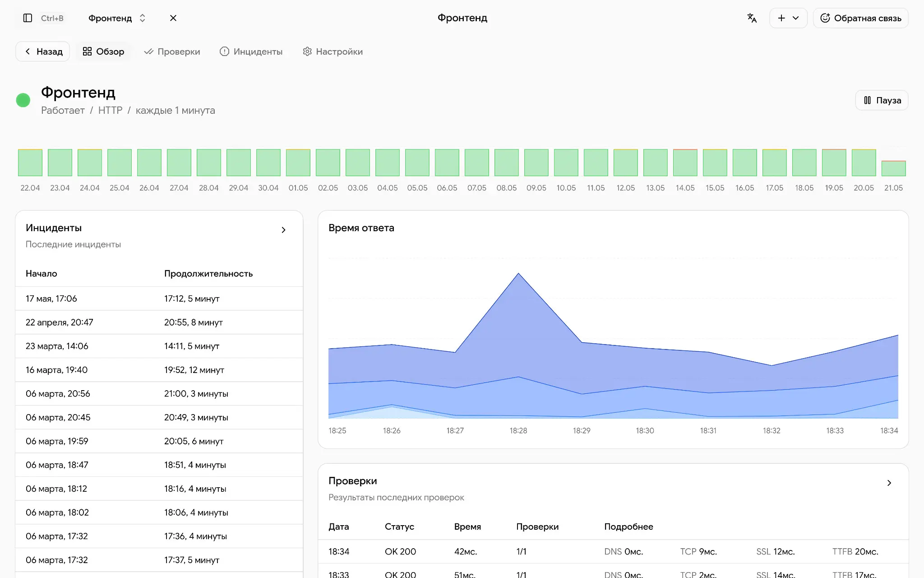
Task: Open incident row 23 марта, 14:06
Action: [x=159, y=346]
